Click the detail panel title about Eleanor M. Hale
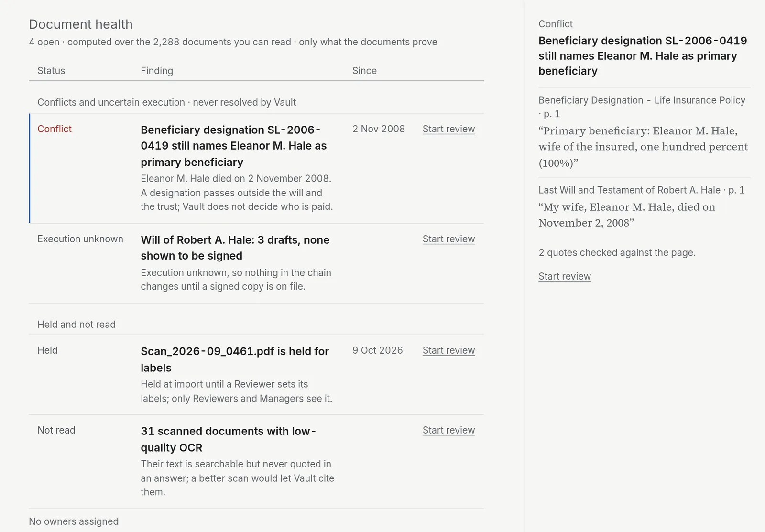765x532 pixels. [643, 56]
